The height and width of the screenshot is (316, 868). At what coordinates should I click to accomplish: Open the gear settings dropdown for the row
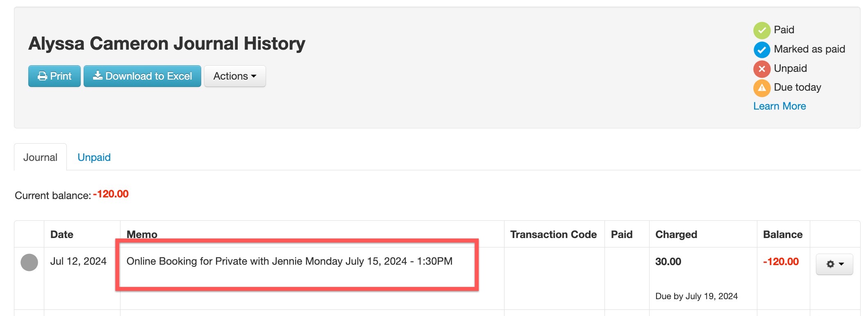[834, 264]
